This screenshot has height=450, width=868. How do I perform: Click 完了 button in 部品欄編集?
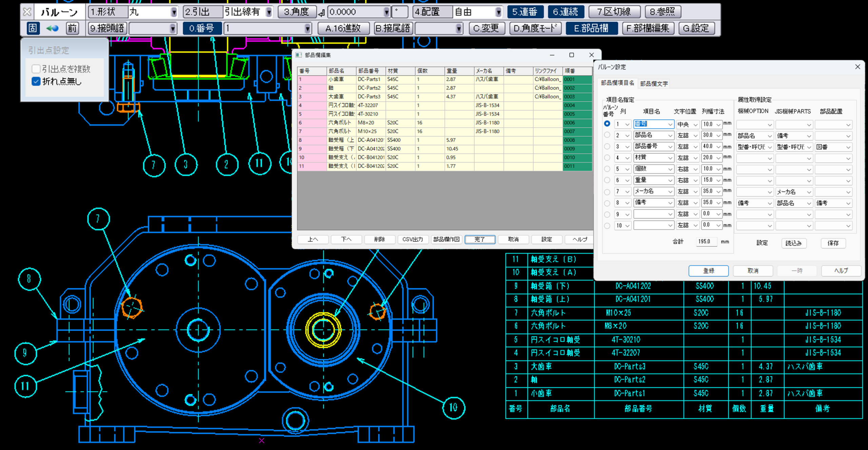click(x=480, y=239)
